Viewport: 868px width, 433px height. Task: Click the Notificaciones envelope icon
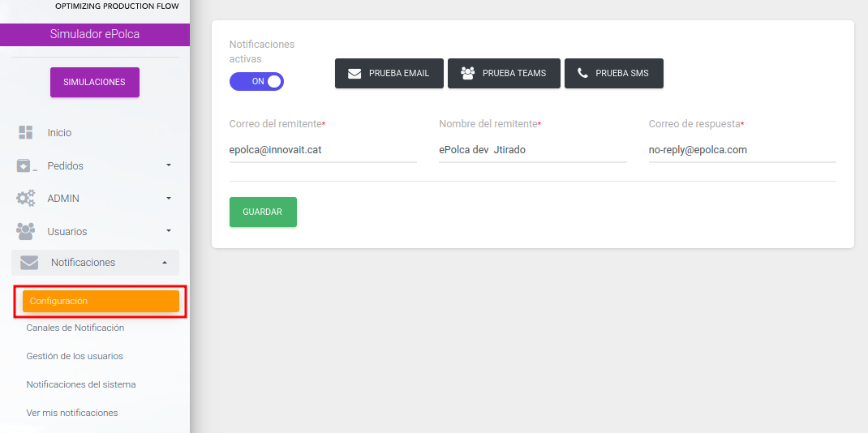point(29,263)
